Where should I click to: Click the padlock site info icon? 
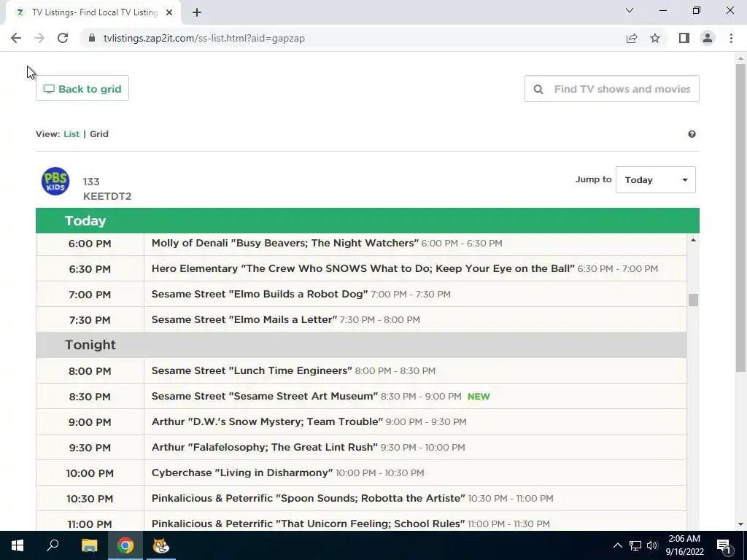[x=92, y=38]
